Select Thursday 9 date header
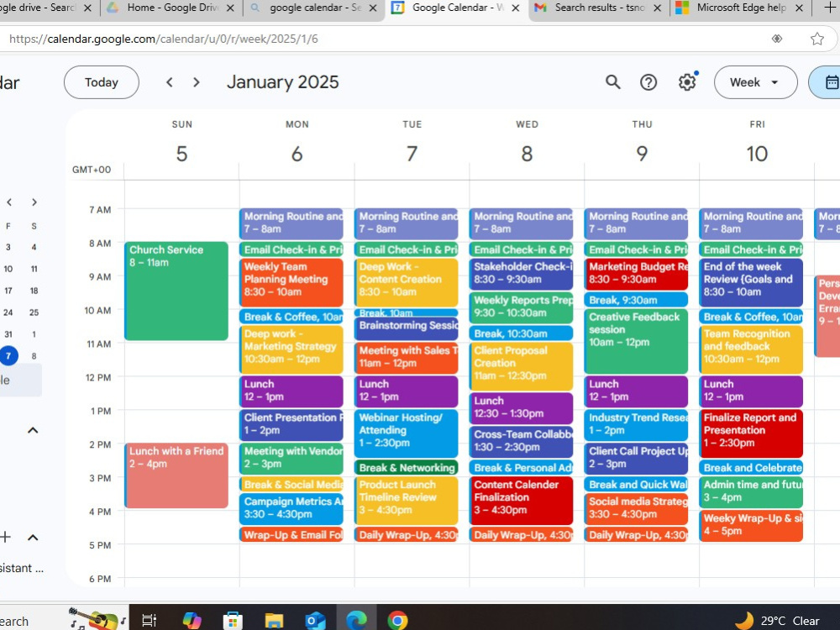 (642, 154)
